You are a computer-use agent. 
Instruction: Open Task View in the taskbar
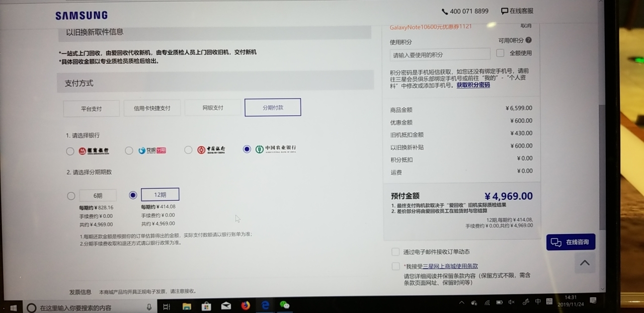tap(167, 306)
